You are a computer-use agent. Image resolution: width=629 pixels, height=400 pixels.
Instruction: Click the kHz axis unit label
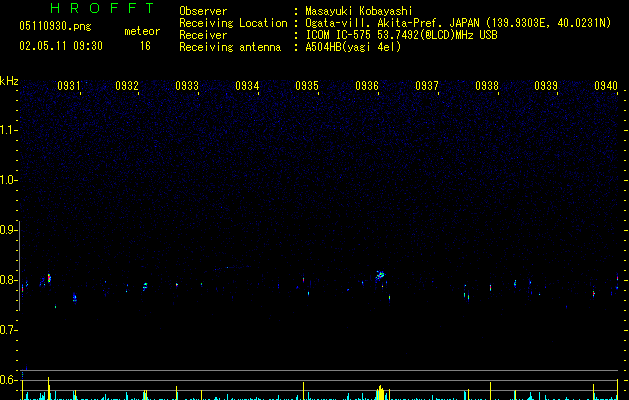tap(9, 81)
